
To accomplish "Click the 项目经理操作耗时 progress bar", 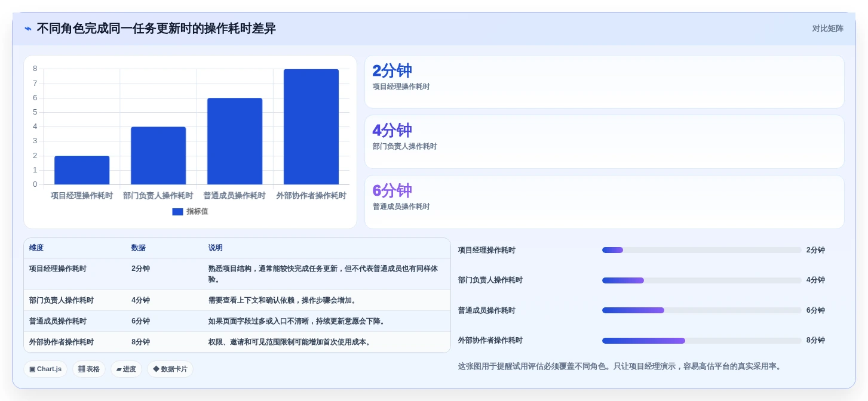I will coord(702,250).
